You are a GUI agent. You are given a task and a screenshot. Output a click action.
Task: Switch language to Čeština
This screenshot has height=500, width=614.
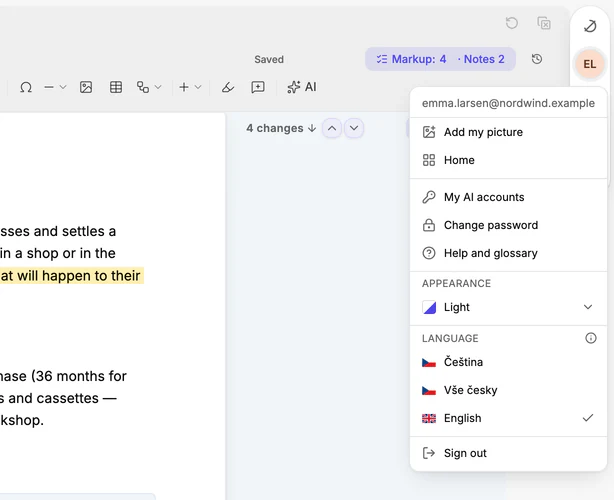coord(508,362)
